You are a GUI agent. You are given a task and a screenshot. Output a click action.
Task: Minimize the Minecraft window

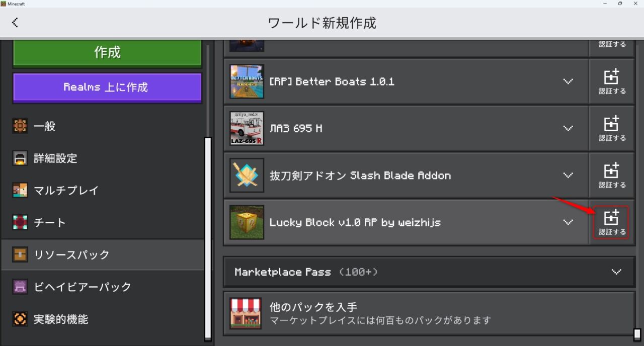pos(604,4)
